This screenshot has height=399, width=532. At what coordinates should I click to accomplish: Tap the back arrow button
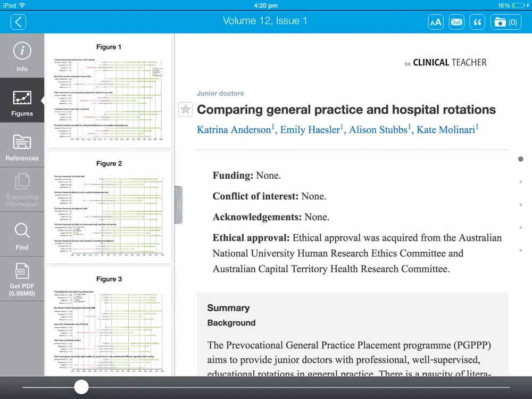18,22
